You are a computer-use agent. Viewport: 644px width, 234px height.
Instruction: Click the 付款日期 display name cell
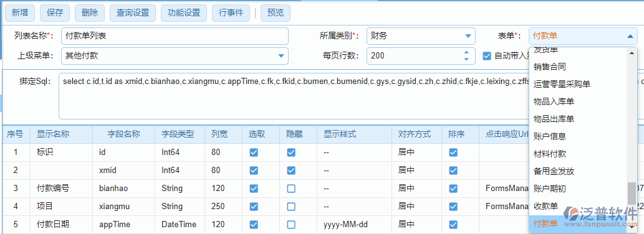[62, 225]
